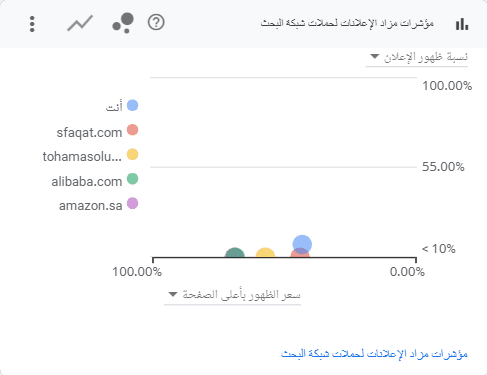Open the Y-axis impression share metric dropdown
487x375 pixels.
pyautogui.click(x=417, y=57)
